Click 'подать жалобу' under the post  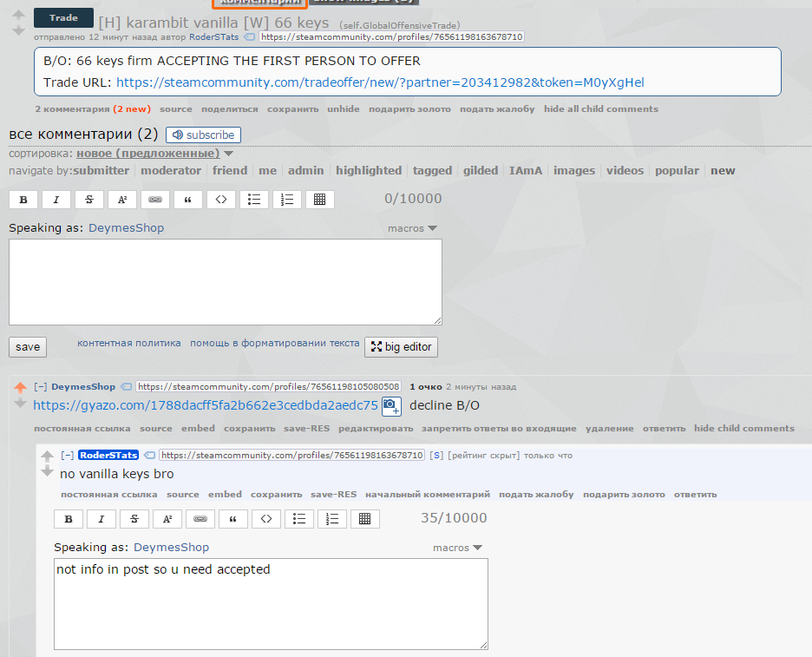(497, 108)
